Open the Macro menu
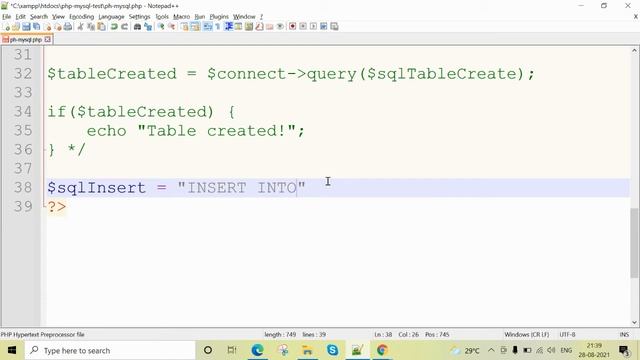 tap(182, 17)
